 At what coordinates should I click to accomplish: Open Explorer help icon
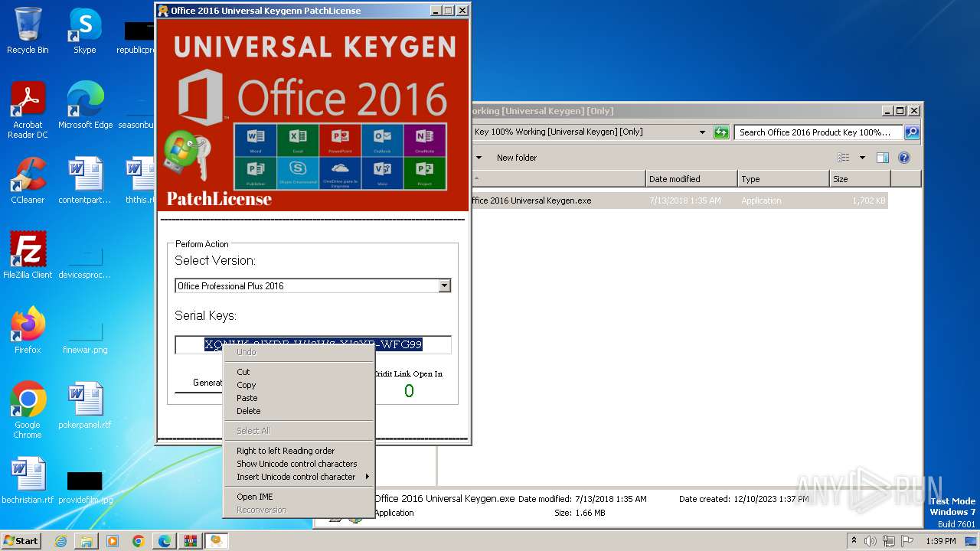click(x=904, y=158)
